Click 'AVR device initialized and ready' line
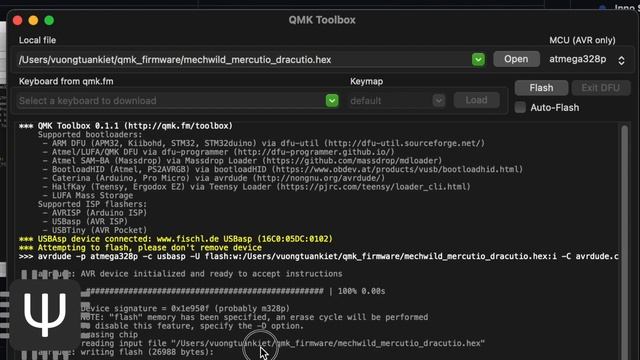This screenshot has width=640, height=360. click(x=211, y=273)
